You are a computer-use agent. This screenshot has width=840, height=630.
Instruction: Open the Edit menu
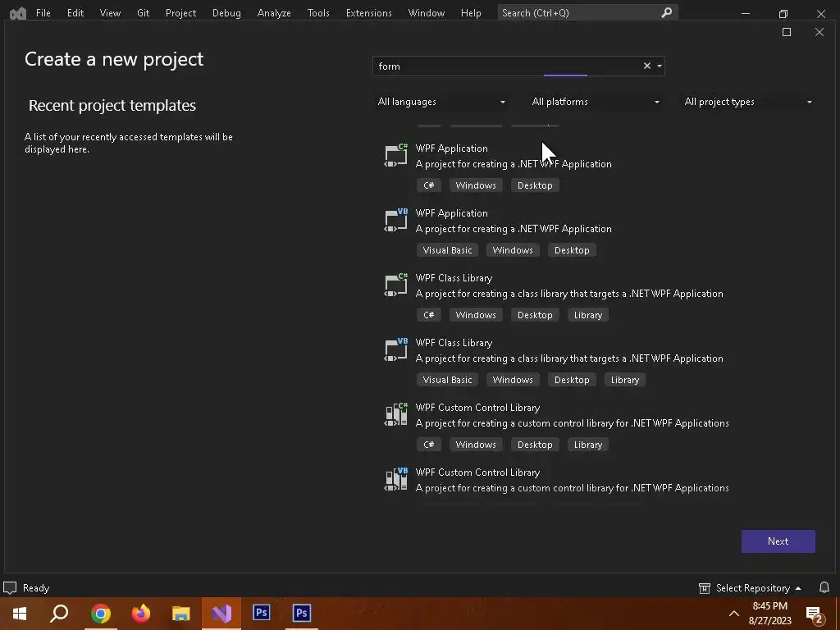pos(75,13)
